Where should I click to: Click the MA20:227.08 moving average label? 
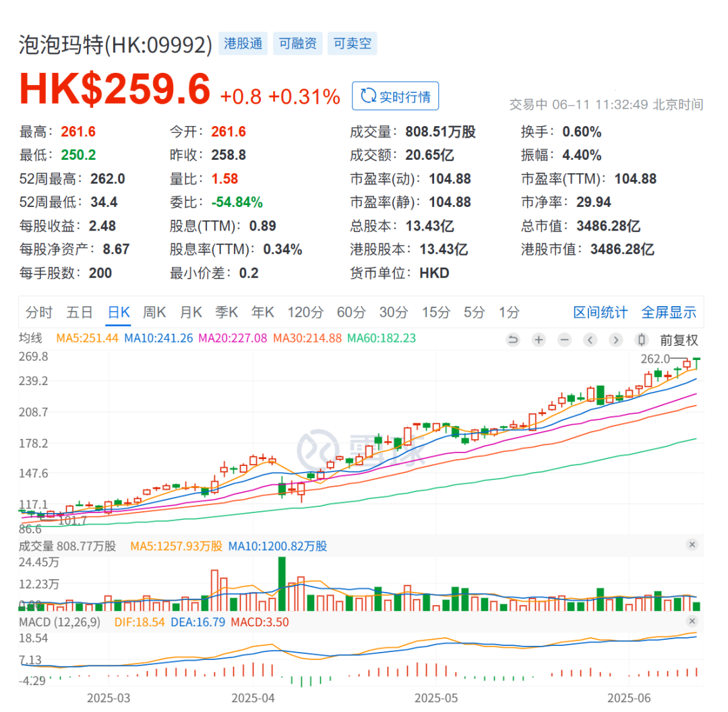[233, 338]
